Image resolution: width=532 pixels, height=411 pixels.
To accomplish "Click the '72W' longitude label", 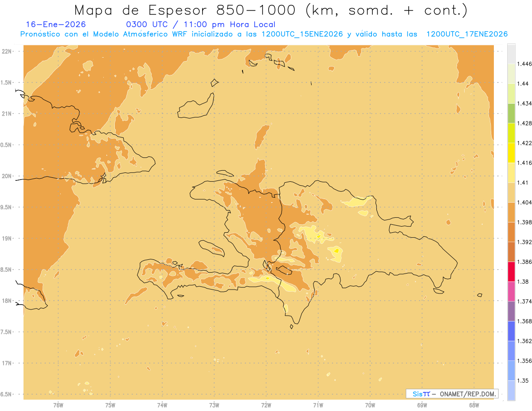I will (266, 405).
